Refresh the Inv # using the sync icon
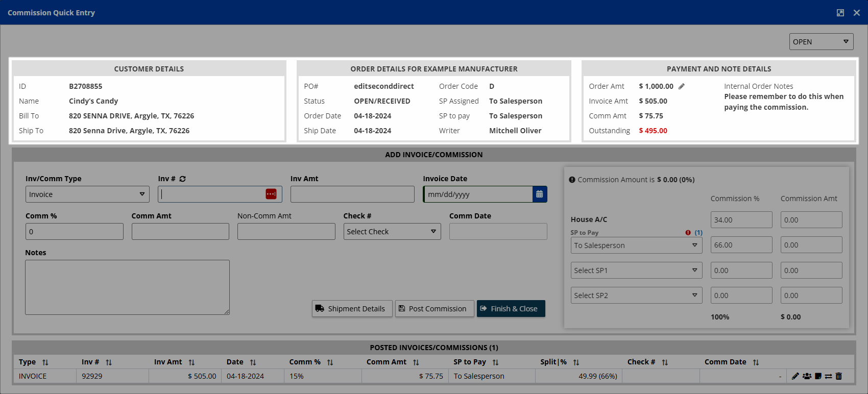The image size is (868, 394). point(182,179)
